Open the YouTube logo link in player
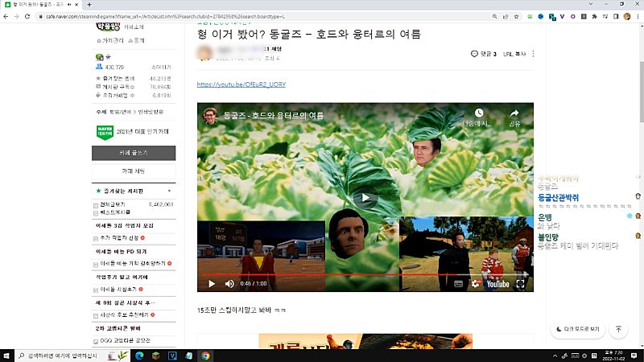Viewport: 644px width, 362px height. [497, 283]
